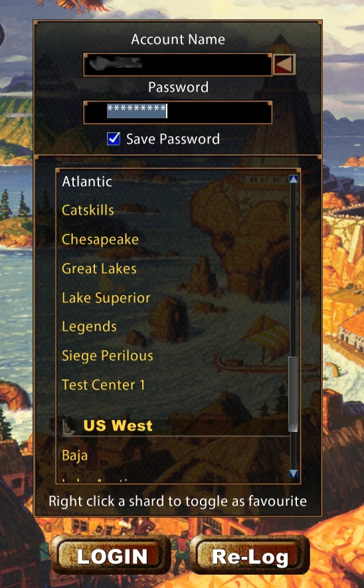Choose the Chesapeake shard
This screenshot has height=588, width=364.
(x=100, y=239)
